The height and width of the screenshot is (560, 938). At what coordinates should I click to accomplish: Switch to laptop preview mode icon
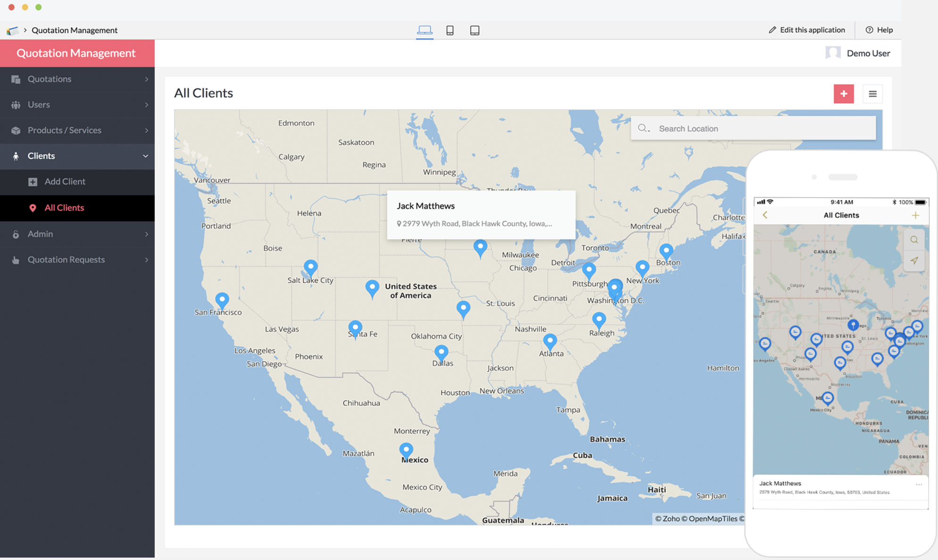(424, 30)
